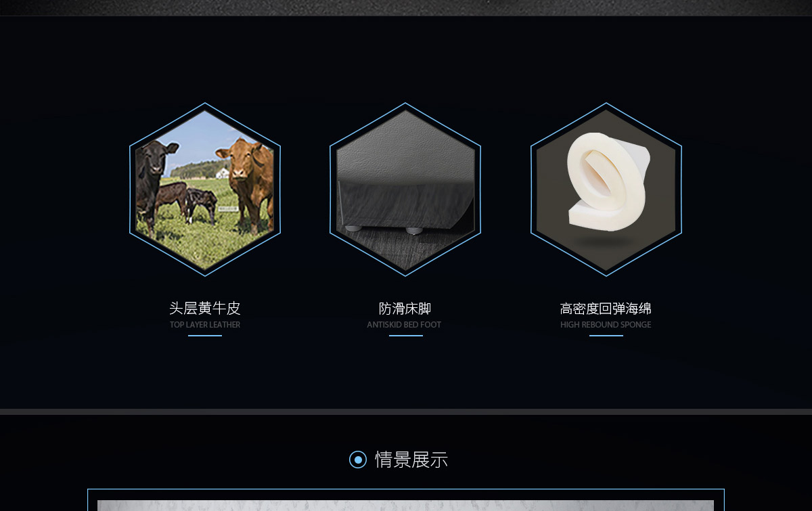Click the black cow in the photo
812x511 pixels.
coord(153,179)
